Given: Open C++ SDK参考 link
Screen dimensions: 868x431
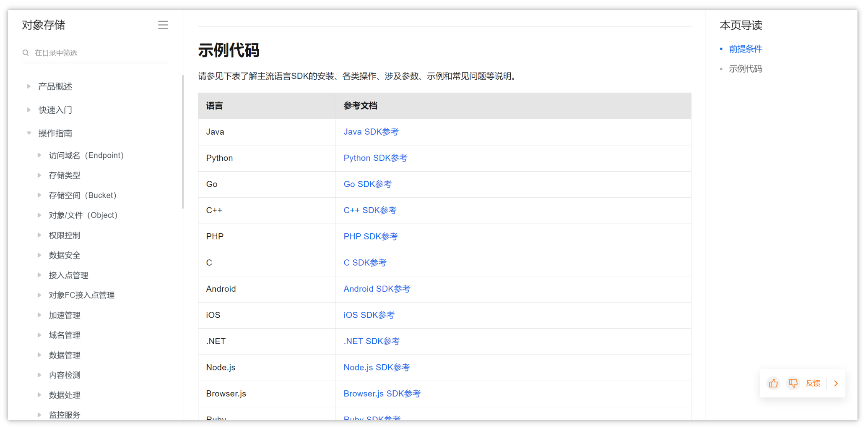Looking at the screenshot, I should [x=370, y=210].
